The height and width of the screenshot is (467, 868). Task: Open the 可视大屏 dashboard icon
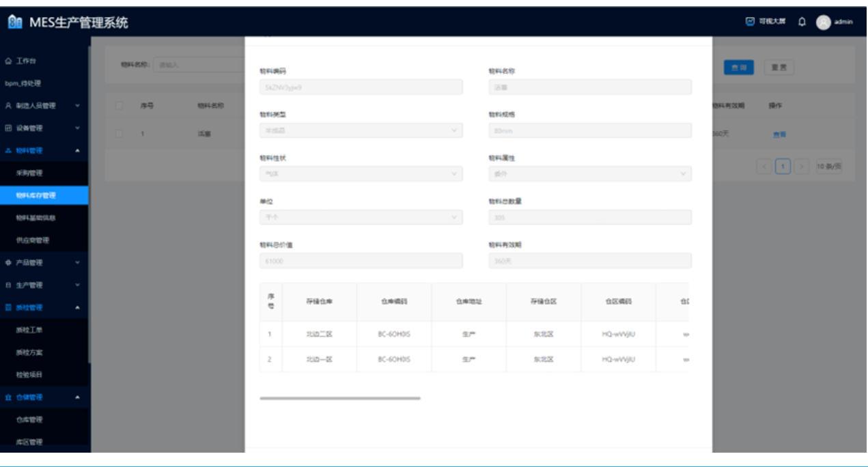pyautogui.click(x=750, y=22)
